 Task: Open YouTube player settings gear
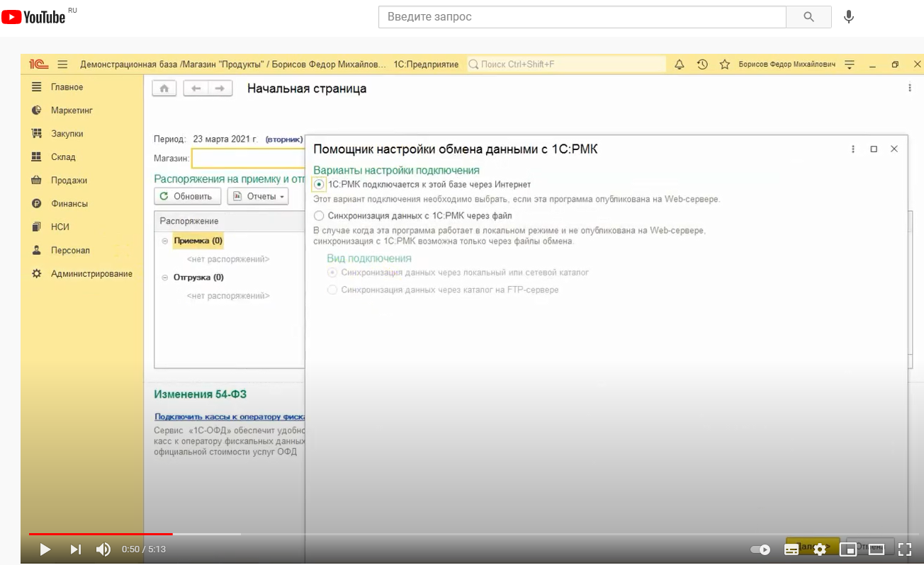820,549
